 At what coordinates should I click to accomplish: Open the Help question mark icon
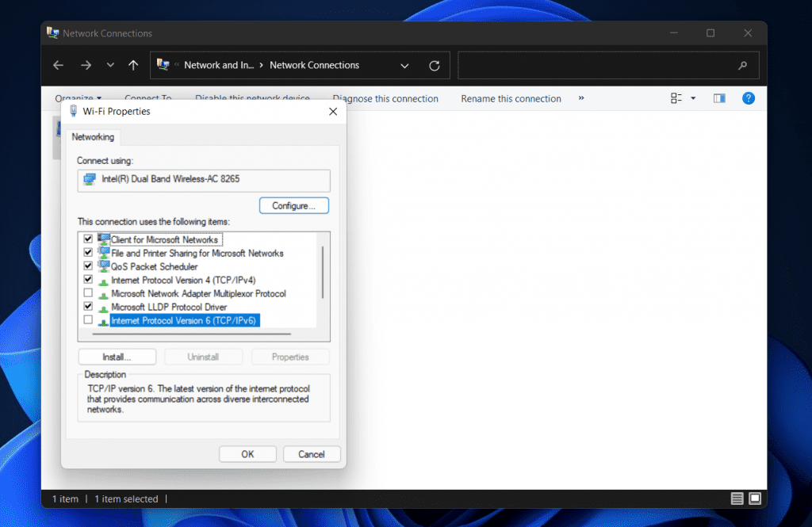pyautogui.click(x=748, y=98)
